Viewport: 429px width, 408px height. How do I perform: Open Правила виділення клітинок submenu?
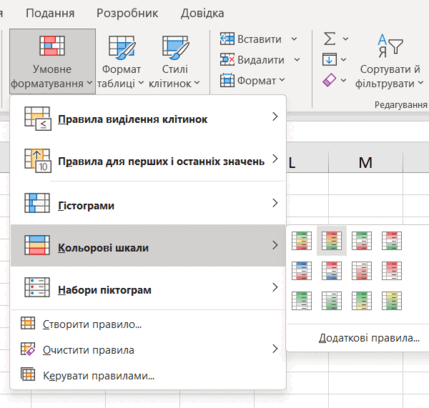tap(148, 118)
